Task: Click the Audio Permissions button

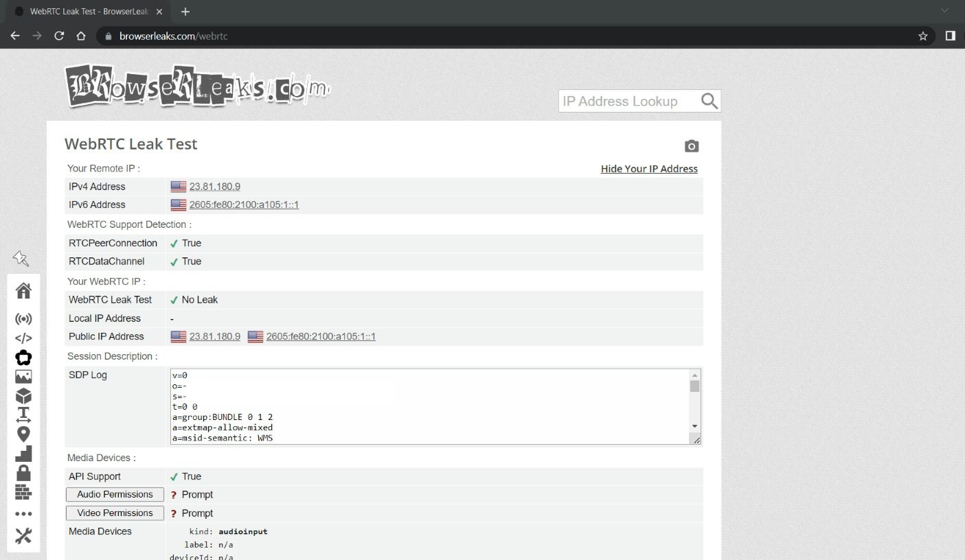Action: pos(115,495)
